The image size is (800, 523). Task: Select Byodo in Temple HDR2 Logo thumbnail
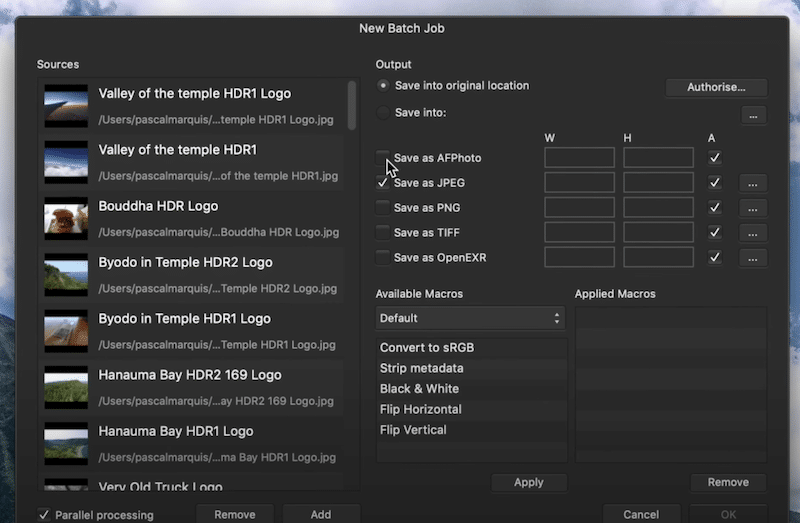[66, 275]
